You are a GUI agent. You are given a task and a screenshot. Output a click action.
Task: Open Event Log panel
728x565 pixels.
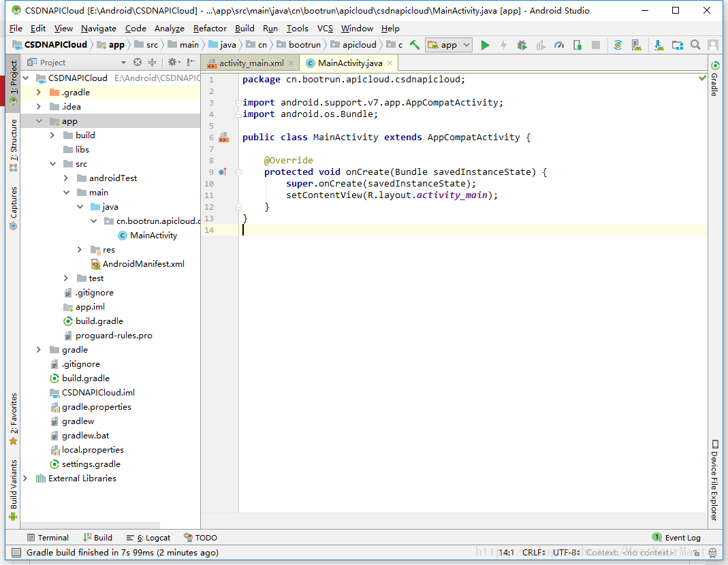[676, 538]
